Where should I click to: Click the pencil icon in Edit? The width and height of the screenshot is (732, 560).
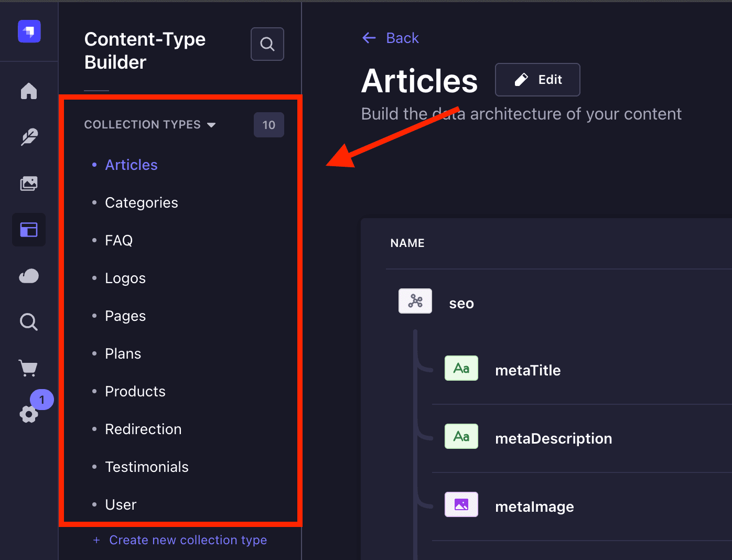(x=521, y=80)
